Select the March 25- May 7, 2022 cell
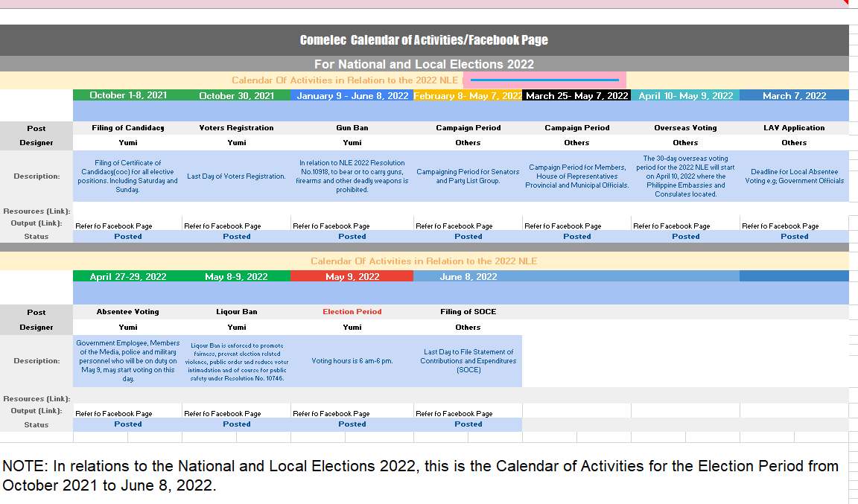 point(576,96)
